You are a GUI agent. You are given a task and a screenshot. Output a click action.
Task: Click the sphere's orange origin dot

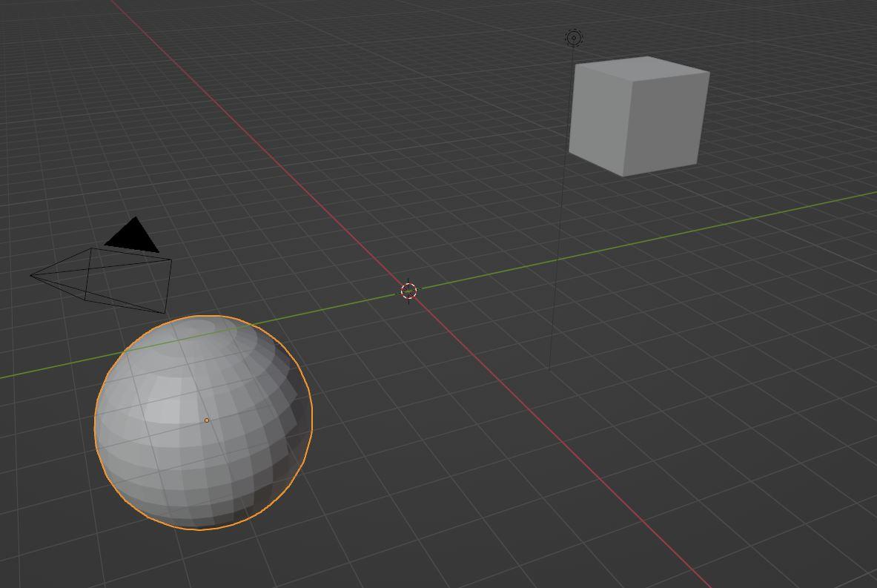pos(207,420)
